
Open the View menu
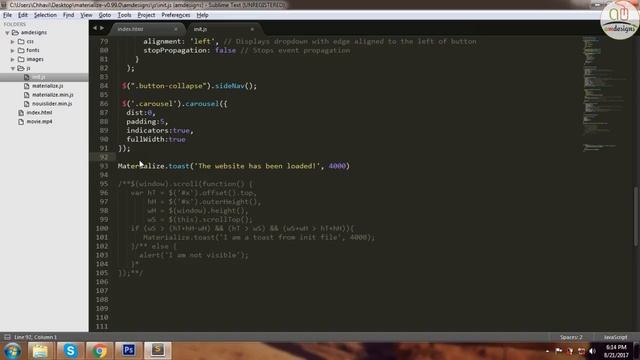tap(86, 15)
